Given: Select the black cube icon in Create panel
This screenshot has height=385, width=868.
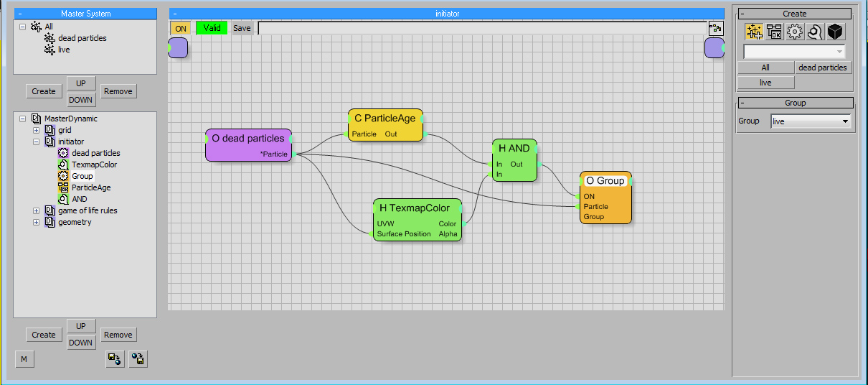Looking at the screenshot, I should pyautogui.click(x=834, y=32).
